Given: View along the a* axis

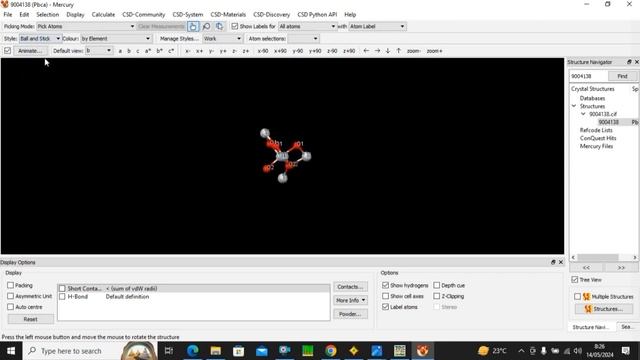Looking at the screenshot, I should [148, 51].
